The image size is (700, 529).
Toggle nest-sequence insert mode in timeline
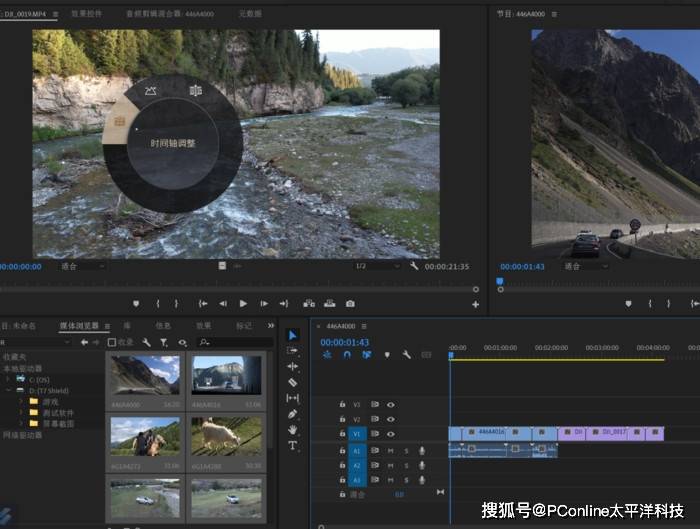click(x=327, y=355)
